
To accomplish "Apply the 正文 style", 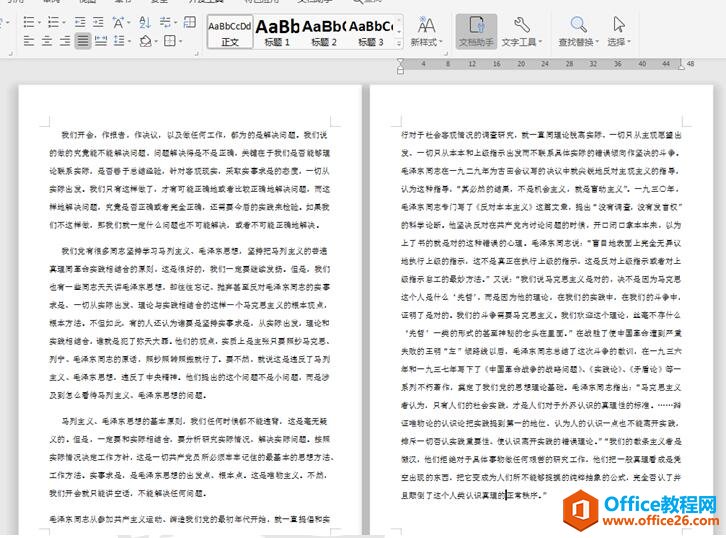I will [x=230, y=32].
